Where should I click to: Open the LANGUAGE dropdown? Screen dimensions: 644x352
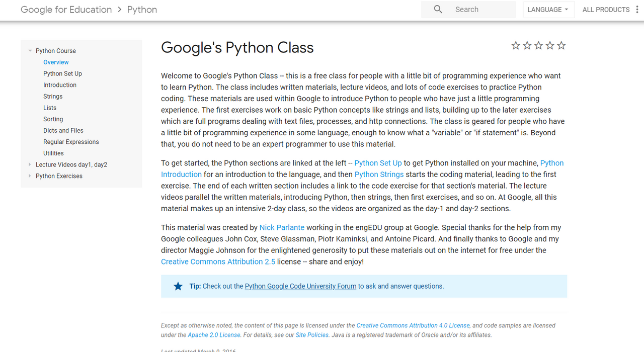(549, 10)
